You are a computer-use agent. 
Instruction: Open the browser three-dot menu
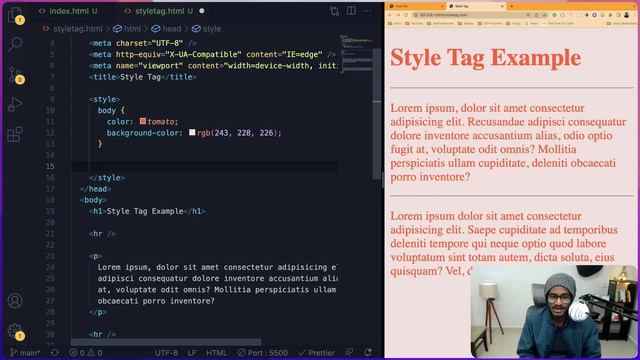coord(634,15)
